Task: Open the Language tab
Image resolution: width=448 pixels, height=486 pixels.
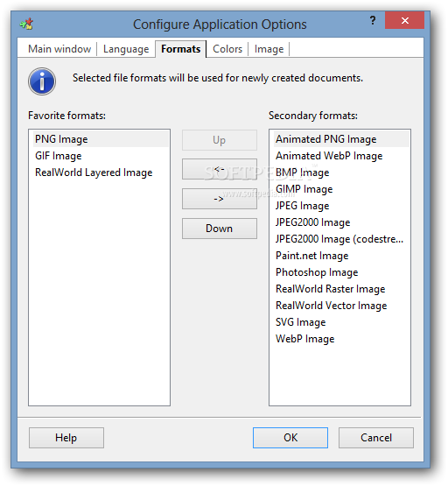Action: [126, 49]
